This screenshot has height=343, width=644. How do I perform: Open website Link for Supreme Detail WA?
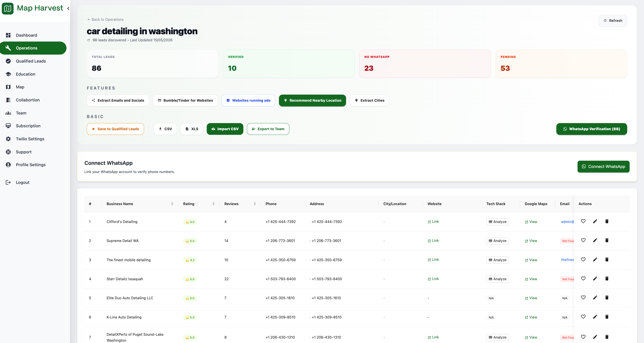tap(433, 241)
